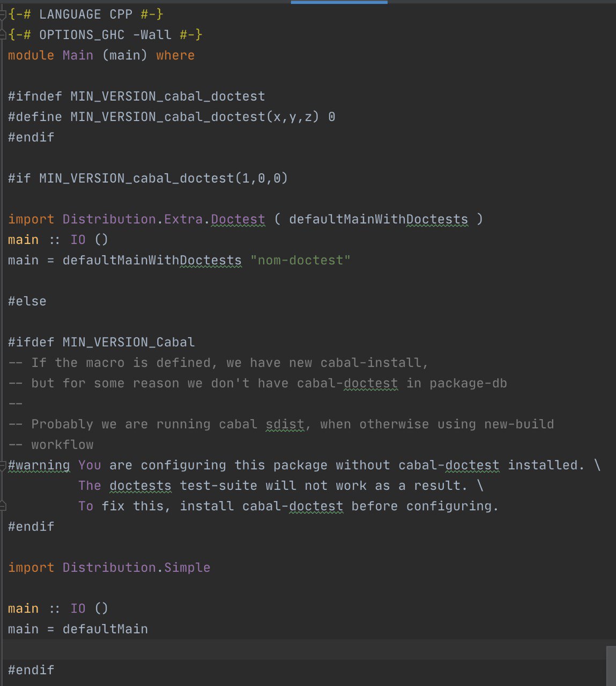Collapse the fold marker beside LANGUAGE CPP pragma

click(x=3, y=14)
